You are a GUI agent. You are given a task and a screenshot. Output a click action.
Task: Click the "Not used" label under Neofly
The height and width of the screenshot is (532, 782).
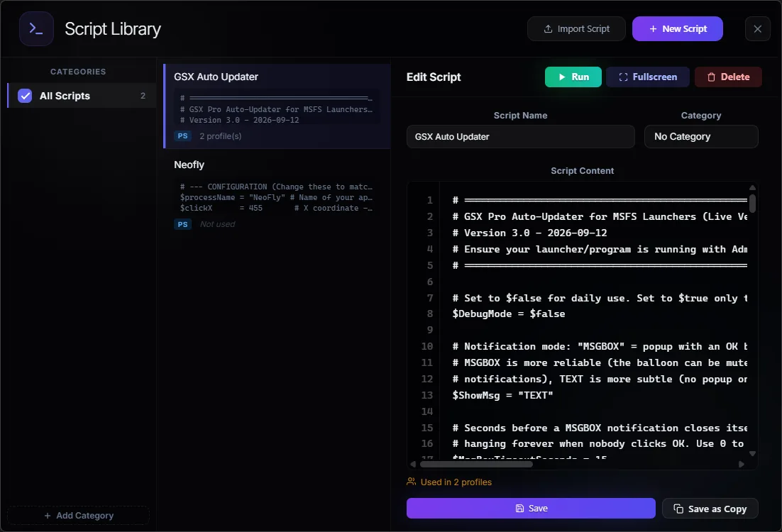click(x=217, y=224)
